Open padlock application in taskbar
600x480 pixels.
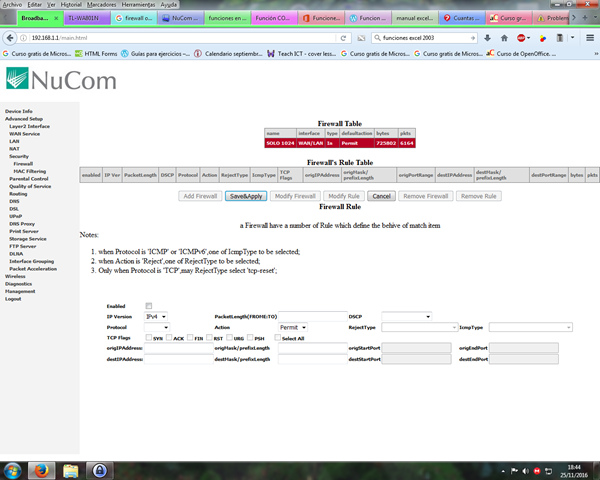(x=99, y=470)
